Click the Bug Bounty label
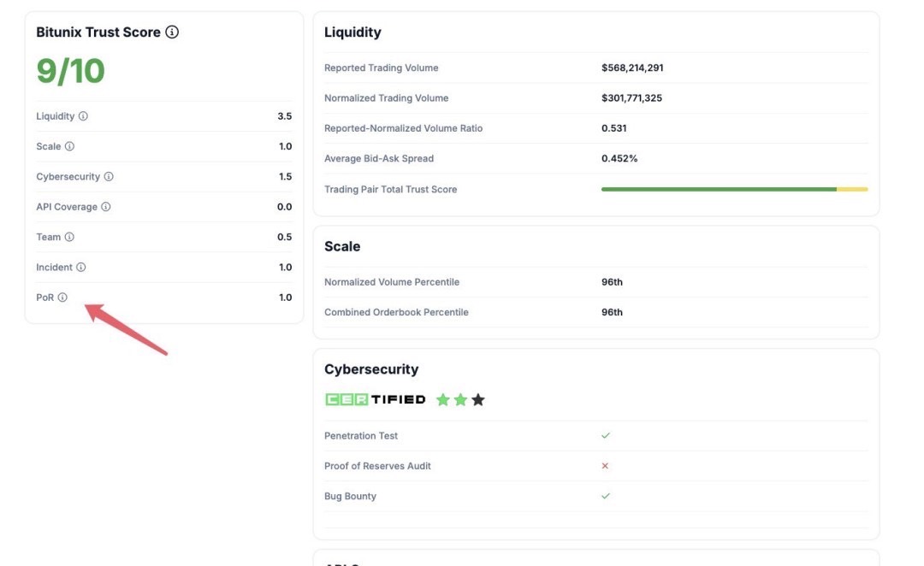924x566 pixels. [350, 496]
